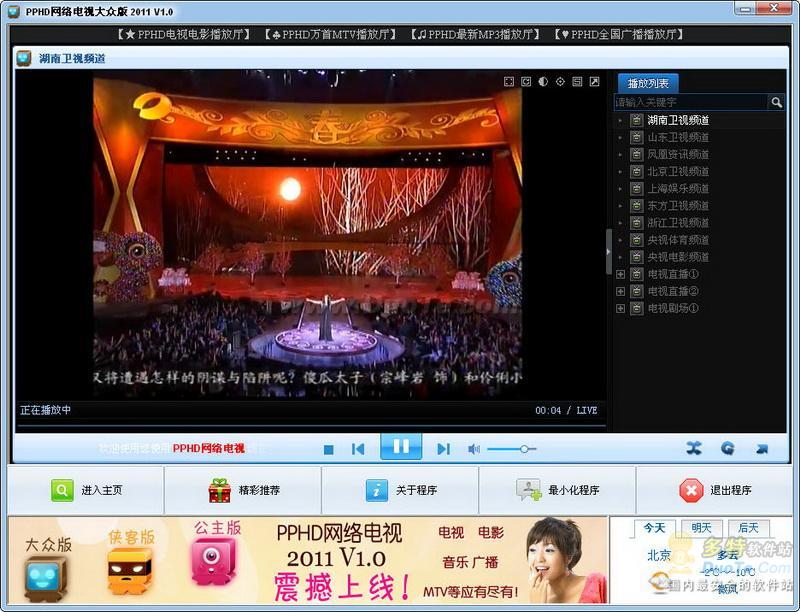Click the playback progress bar under video
This screenshot has height=612, width=800.
312,425
